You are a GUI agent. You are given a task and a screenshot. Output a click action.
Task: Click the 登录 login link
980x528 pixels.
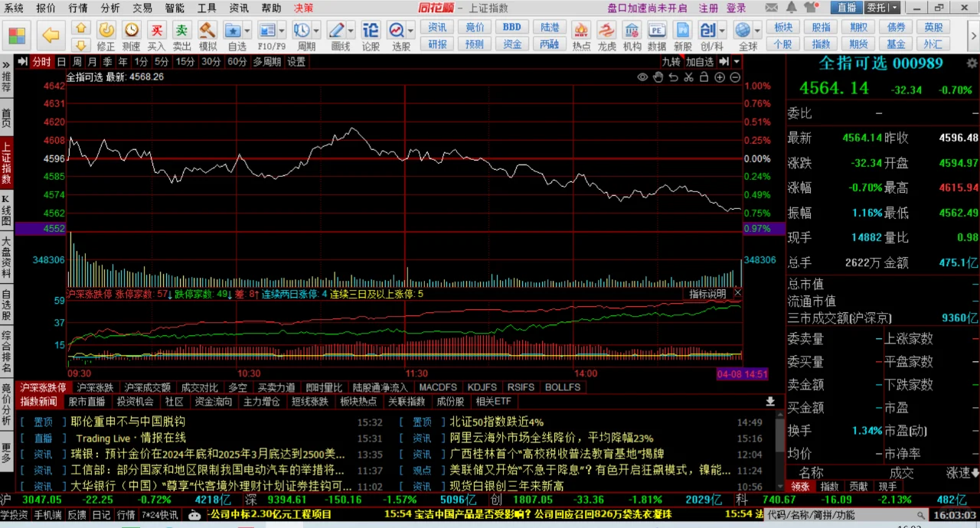point(736,8)
